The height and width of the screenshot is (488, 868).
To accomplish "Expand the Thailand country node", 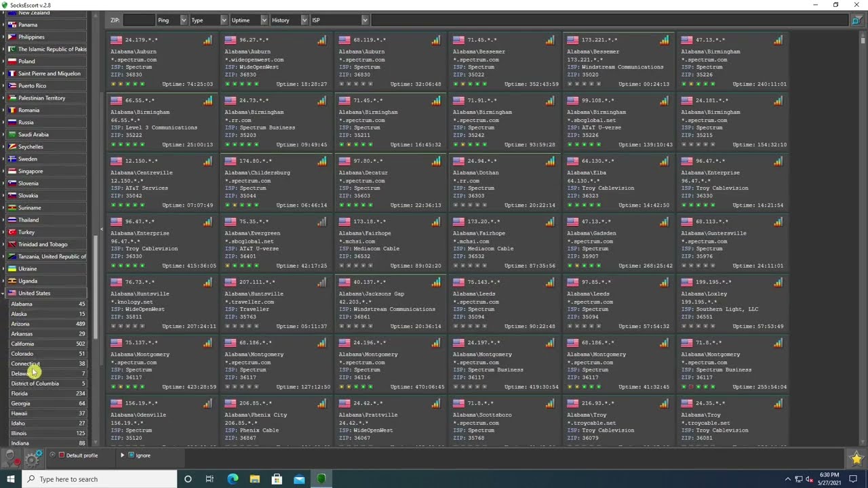I will point(3,220).
